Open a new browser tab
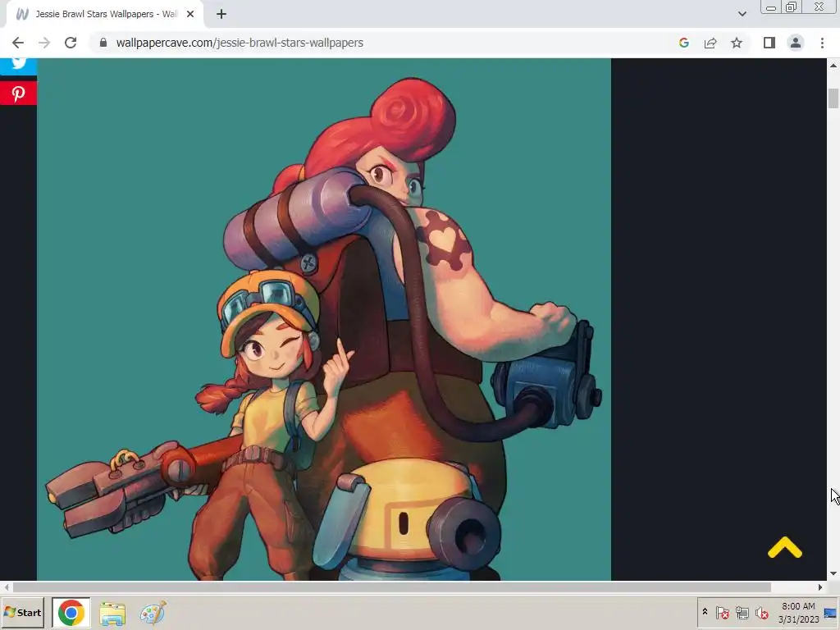Viewport: 840px width, 630px height. point(221,14)
